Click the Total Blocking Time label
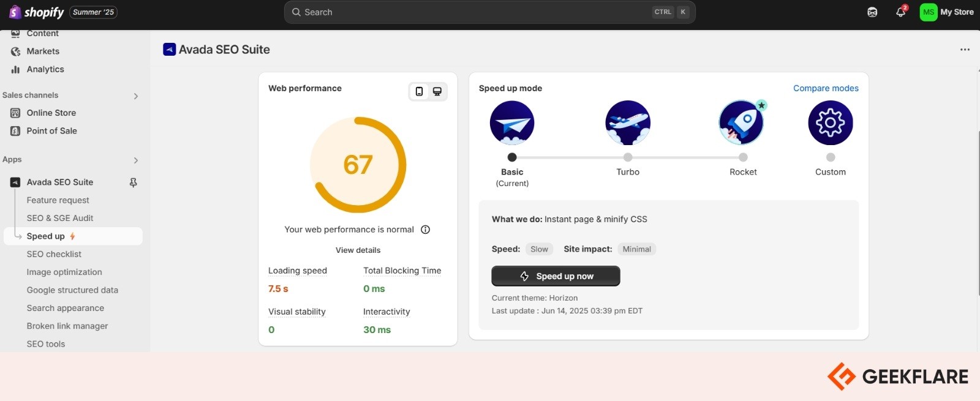980x401 pixels. pyautogui.click(x=402, y=271)
